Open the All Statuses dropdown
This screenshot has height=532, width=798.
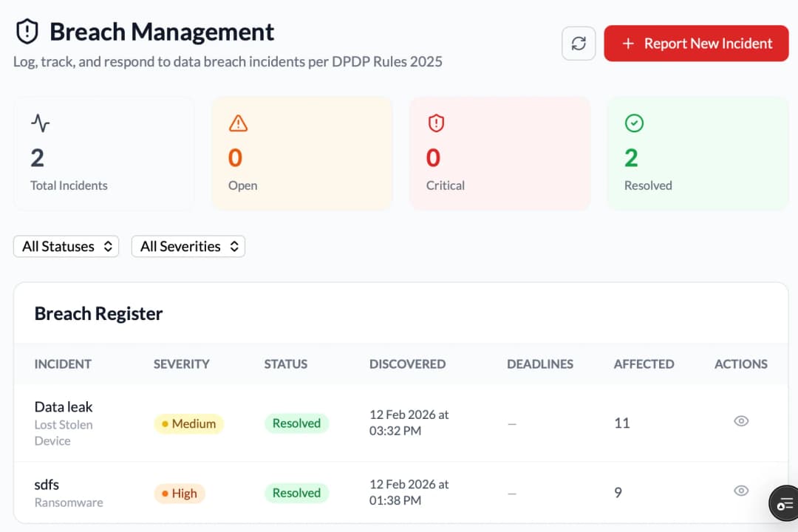66,246
